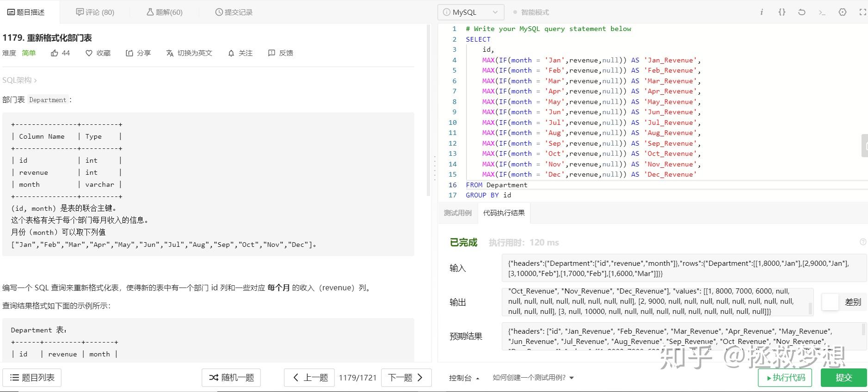
Task: Open code format braces icon
Action: 782,12
